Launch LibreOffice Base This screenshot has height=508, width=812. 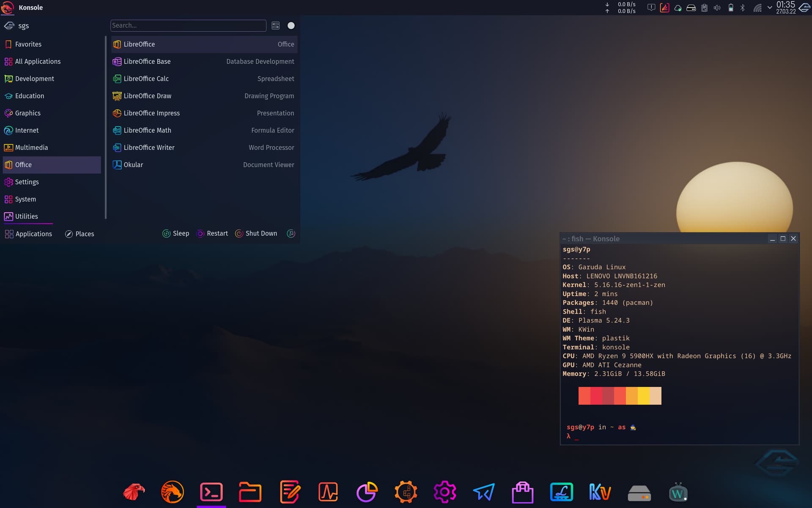tap(204, 61)
